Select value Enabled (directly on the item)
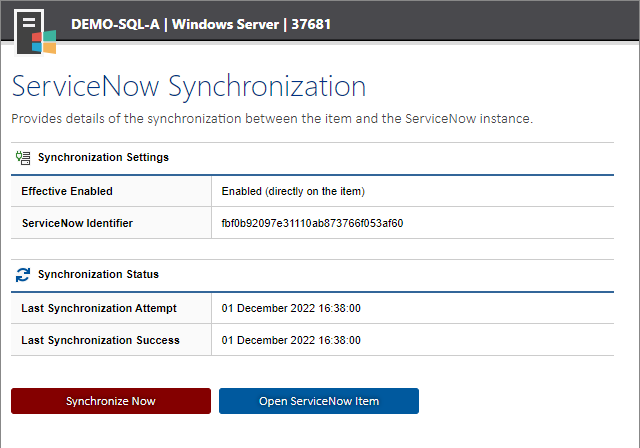This screenshot has width=640, height=448. tap(293, 191)
